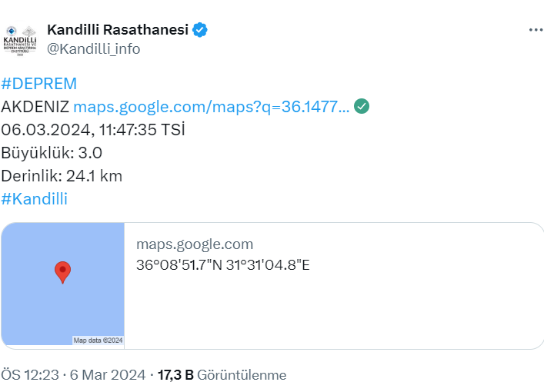Image resolution: width=544 pixels, height=392 pixels.
Task: Open the blue map preview thumbnail
Action: [x=62, y=284]
